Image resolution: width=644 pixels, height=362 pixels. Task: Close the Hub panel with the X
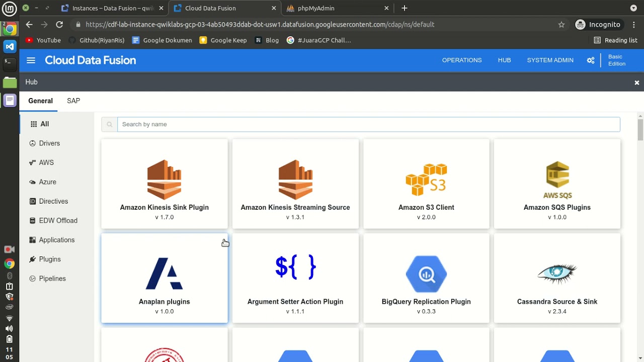(636, 82)
